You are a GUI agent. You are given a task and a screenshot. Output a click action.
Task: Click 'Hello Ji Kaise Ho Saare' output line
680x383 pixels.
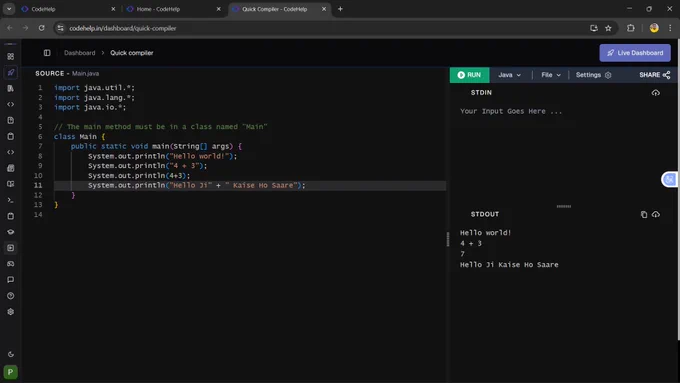tap(509, 265)
